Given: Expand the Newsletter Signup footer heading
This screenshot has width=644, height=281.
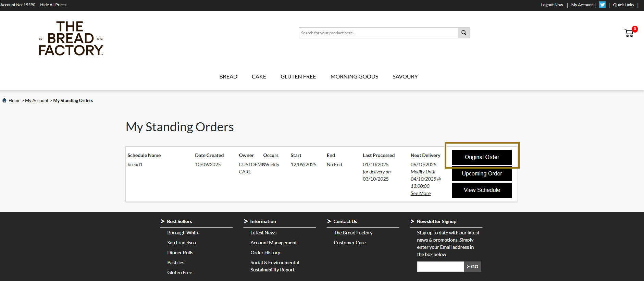Looking at the screenshot, I should [x=436, y=221].
